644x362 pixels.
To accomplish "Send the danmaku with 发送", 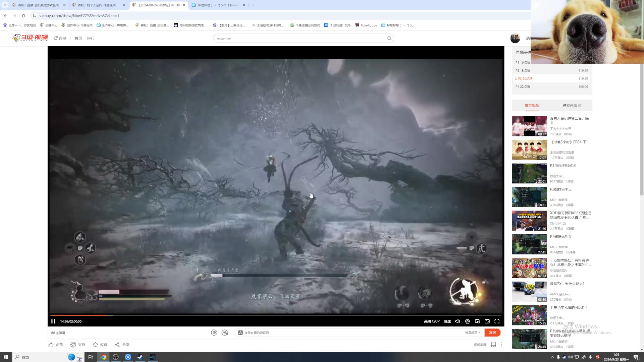I will click(x=492, y=333).
